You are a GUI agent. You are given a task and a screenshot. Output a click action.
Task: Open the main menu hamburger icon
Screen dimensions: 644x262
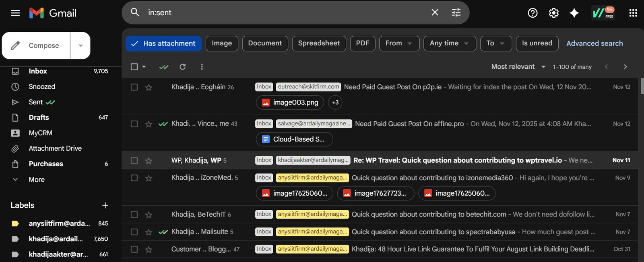point(15,13)
